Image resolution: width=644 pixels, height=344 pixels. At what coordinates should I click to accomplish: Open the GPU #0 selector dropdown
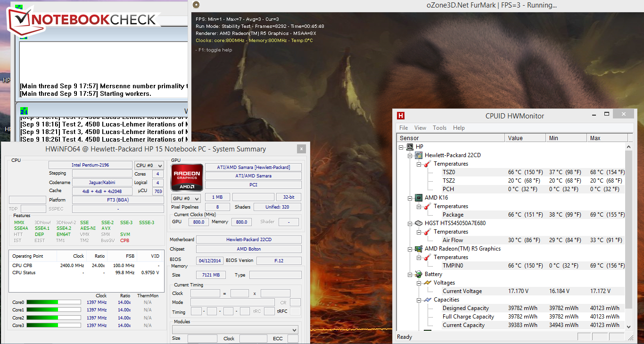point(186,199)
